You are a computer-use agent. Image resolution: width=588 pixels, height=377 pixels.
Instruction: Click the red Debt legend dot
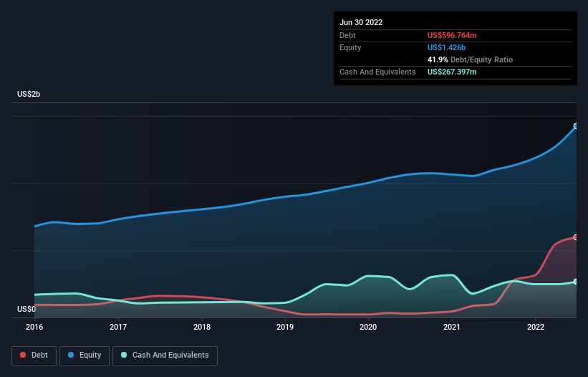point(23,355)
